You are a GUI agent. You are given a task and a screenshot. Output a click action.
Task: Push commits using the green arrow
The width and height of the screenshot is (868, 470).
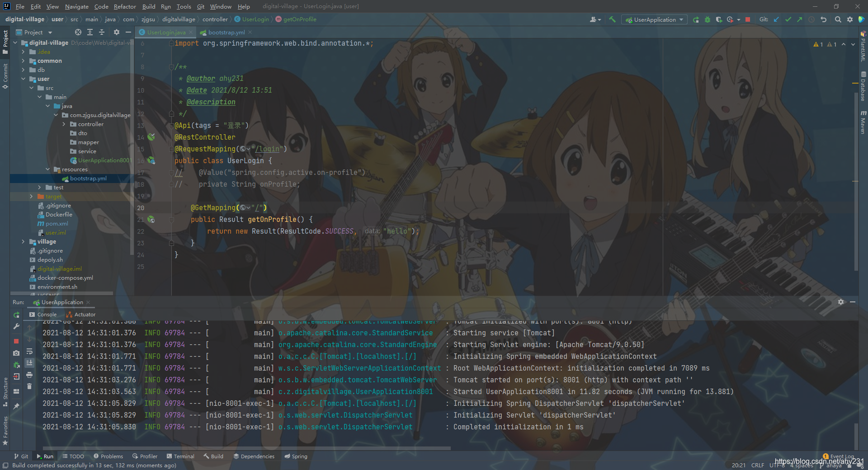[x=800, y=19]
